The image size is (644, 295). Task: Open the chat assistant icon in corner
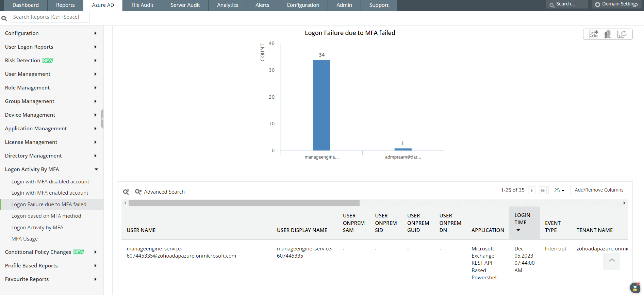click(635, 288)
